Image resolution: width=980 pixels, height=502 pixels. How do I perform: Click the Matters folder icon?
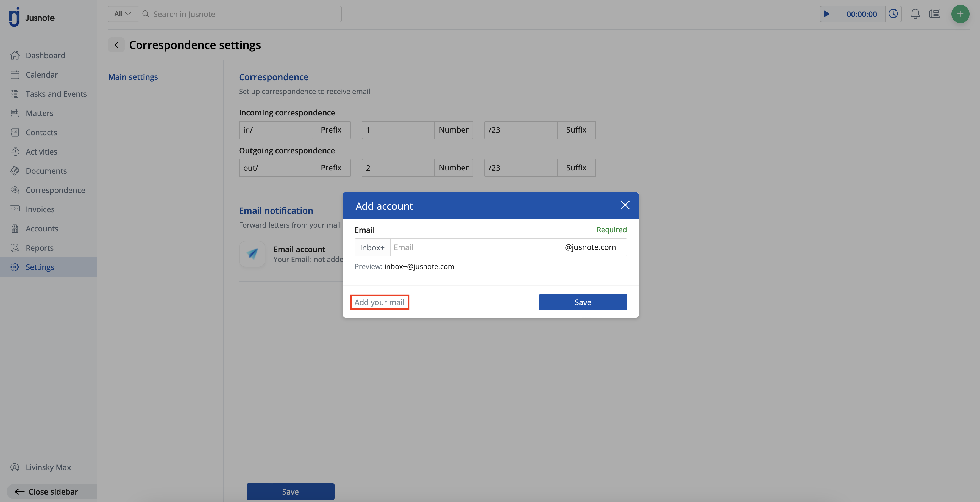[x=15, y=113]
